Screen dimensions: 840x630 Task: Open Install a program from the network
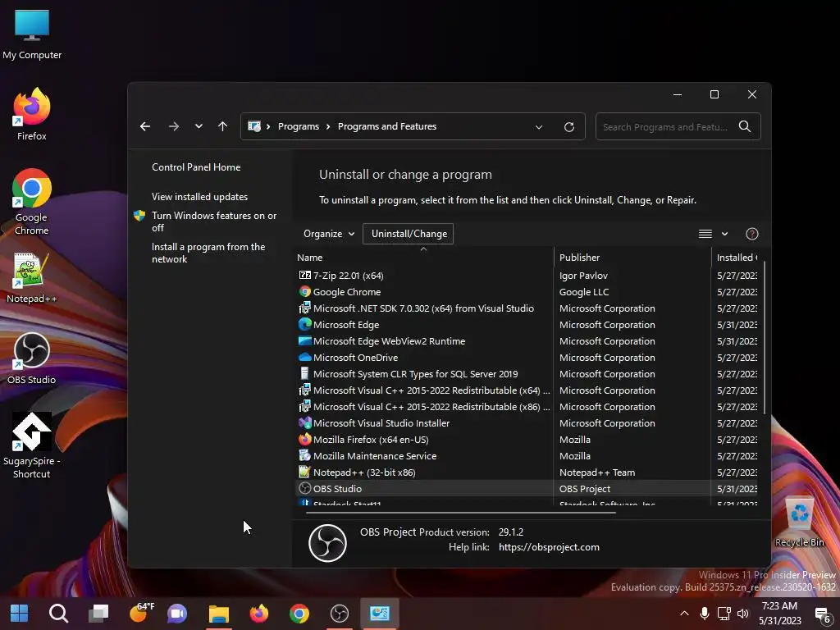(x=208, y=253)
